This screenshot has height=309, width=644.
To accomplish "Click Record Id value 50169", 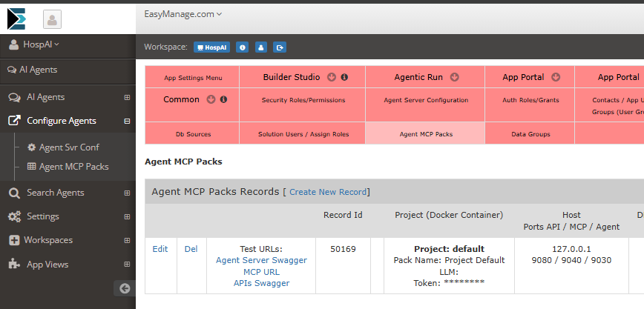I will (x=343, y=249).
